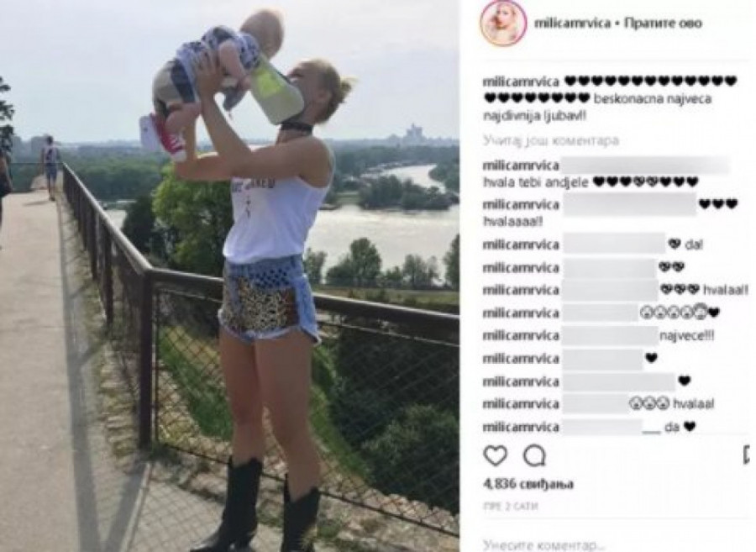Viewport: 756px width, 552px height.
Task: Click the heart like icon
Action: click(x=495, y=455)
